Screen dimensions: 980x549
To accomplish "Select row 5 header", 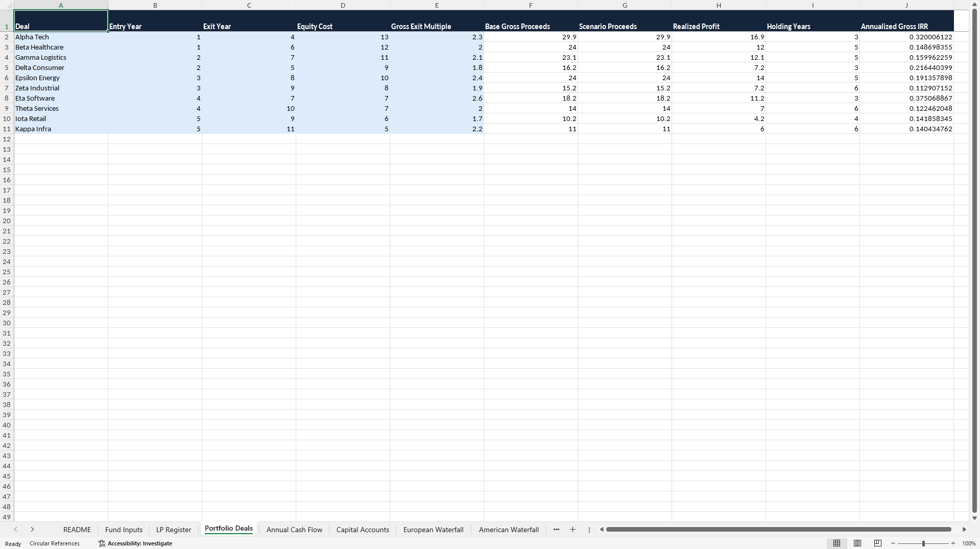I will point(7,67).
